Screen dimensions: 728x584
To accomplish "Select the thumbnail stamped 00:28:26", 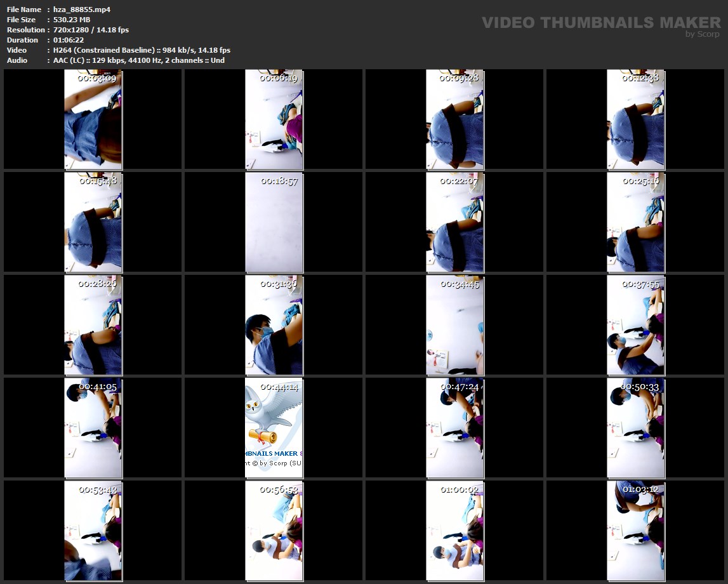I will pos(93,325).
